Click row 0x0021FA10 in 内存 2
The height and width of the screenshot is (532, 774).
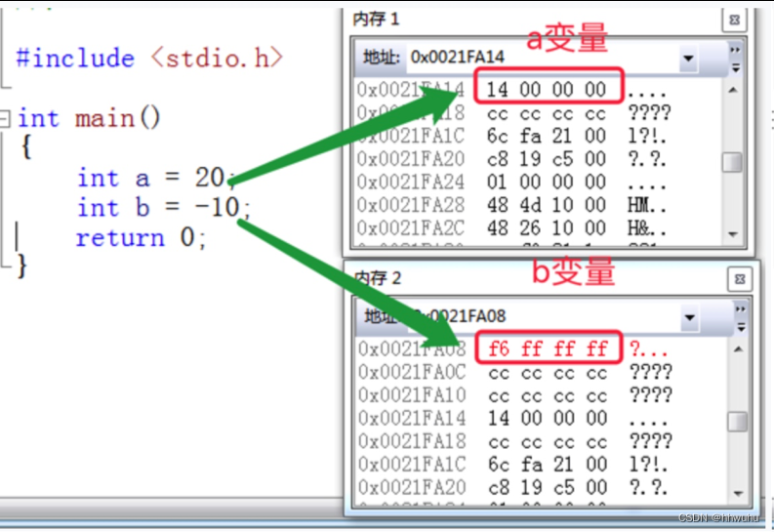515,395
